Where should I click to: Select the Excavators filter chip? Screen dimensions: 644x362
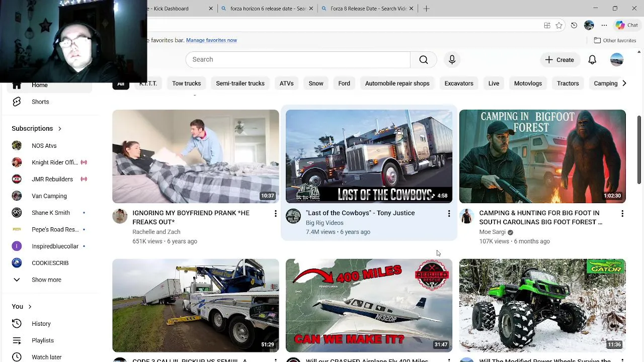[x=459, y=83]
